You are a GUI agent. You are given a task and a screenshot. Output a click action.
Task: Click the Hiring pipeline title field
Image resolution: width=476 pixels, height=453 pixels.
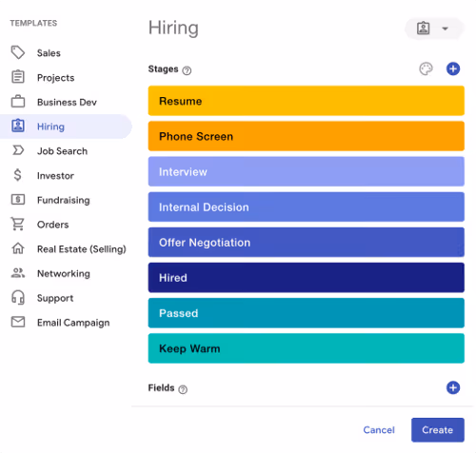click(x=173, y=29)
